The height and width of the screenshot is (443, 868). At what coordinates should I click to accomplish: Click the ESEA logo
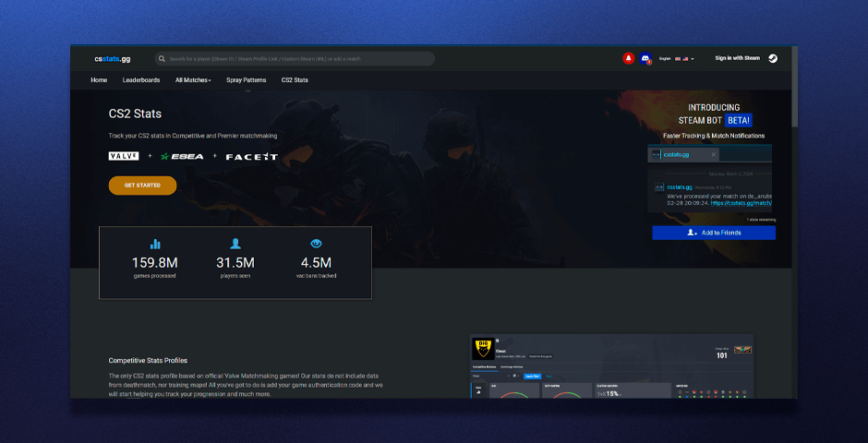point(182,157)
